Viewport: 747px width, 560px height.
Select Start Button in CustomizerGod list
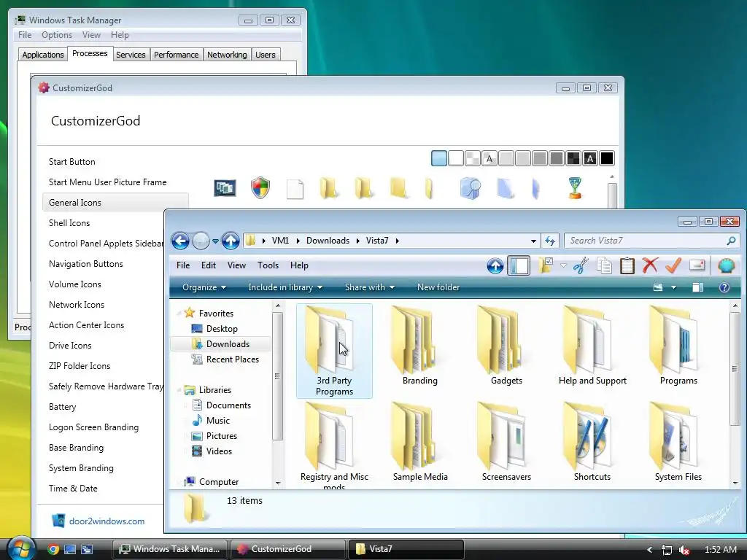[x=72, y=161]
